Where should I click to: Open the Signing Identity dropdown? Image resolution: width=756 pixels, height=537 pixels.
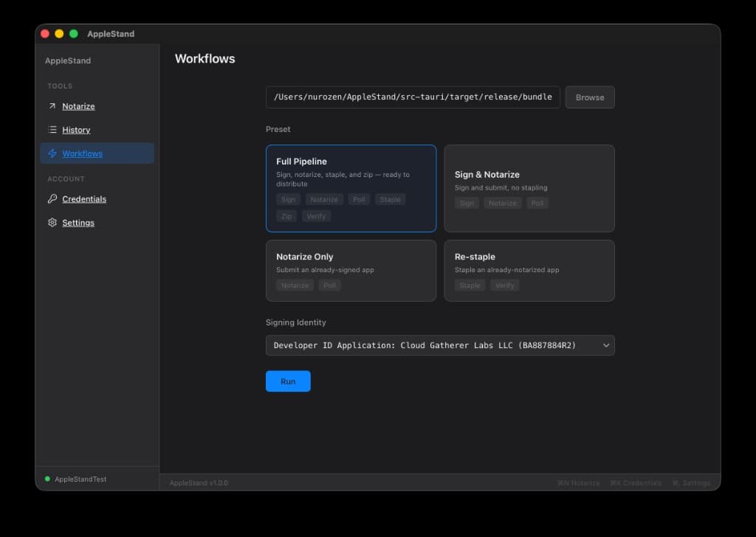pyautogui.click(x=440, y=344)
